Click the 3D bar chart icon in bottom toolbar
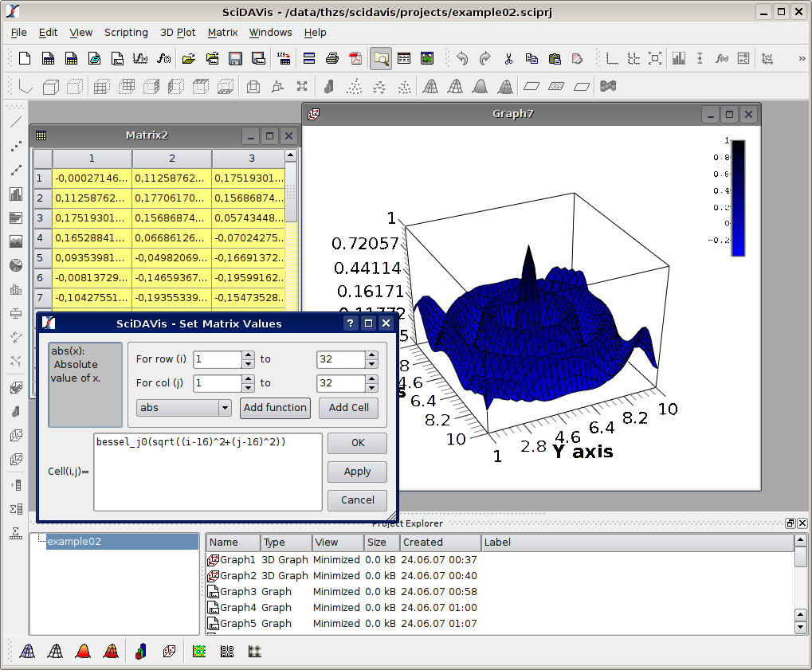Viewport: 812px width, 670px height. click(x=140, y=652)
